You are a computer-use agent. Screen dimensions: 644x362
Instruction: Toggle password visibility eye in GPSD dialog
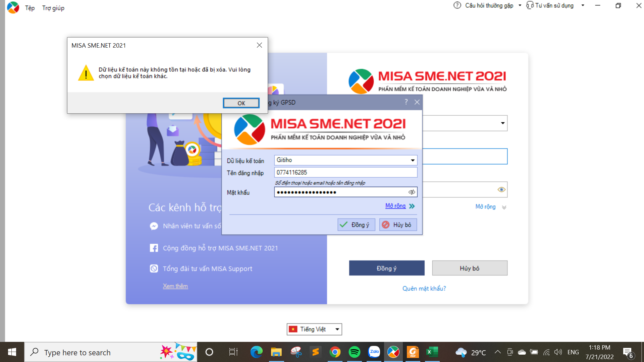pyautogui.click(x=412, y=192)
